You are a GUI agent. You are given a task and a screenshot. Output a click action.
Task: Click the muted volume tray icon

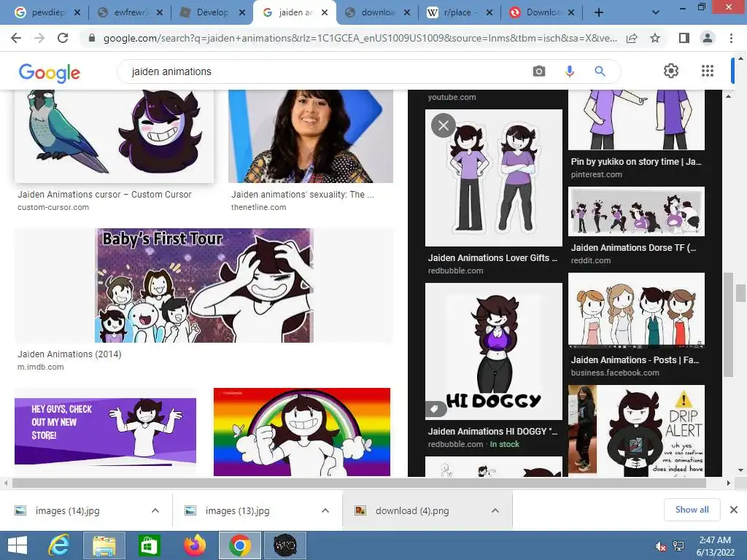(x=660, y=547)
